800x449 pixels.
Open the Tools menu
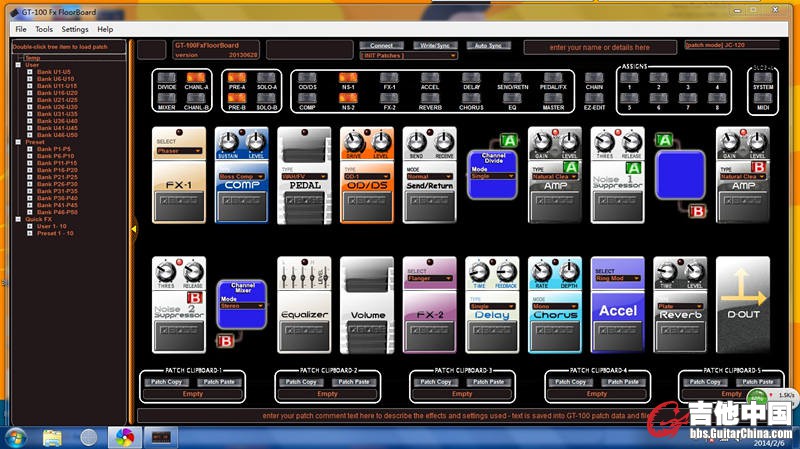tap(44, 29)
